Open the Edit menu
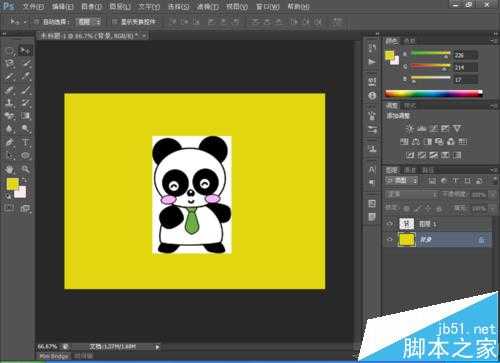Viewport: 500px width, 363px height. point(62,6)
